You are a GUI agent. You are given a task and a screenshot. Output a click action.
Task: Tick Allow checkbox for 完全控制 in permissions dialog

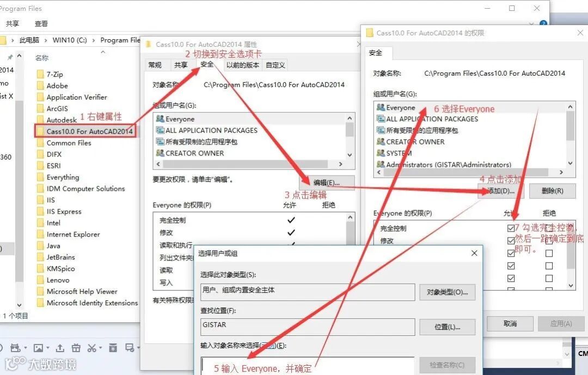click(511, 228)
